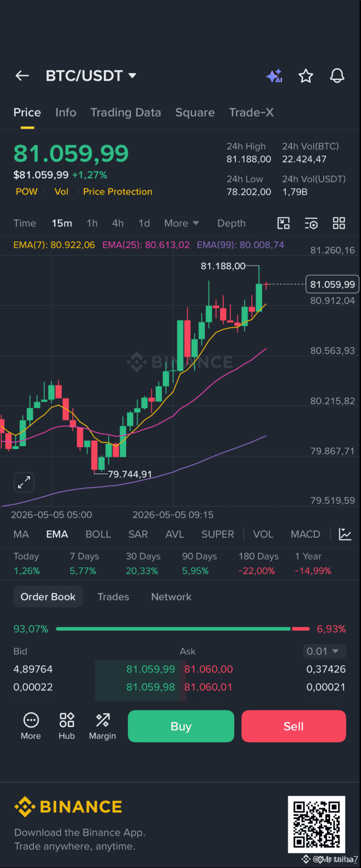Select the 4h chart interval
Image resolution: width=361 pixels, height=868 pixels.
[118, 223]
